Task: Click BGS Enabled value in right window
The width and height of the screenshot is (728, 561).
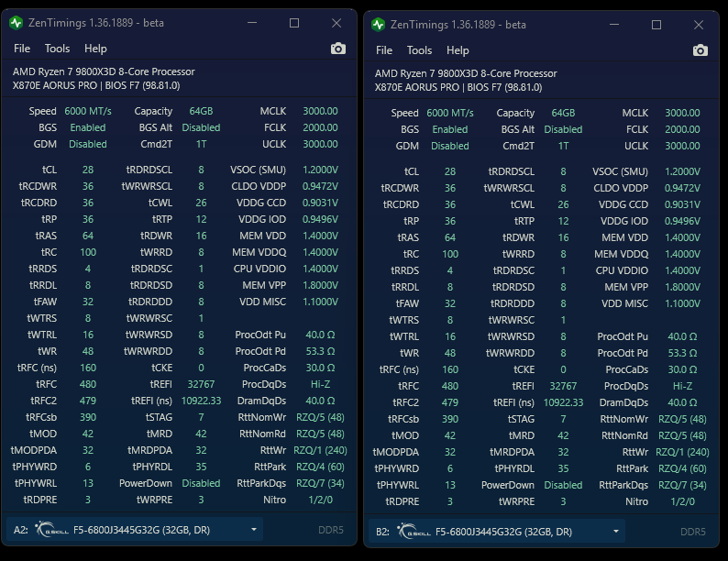Action: coord(450,129)
